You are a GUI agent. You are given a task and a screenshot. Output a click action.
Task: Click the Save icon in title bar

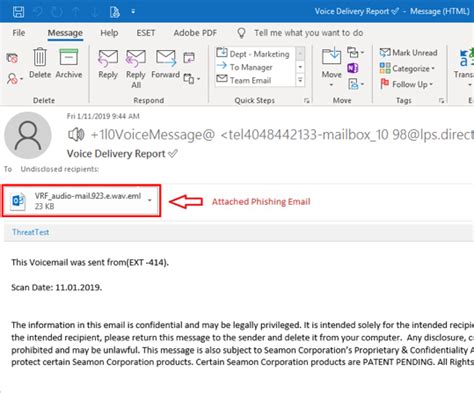click(x=18, y=12)
